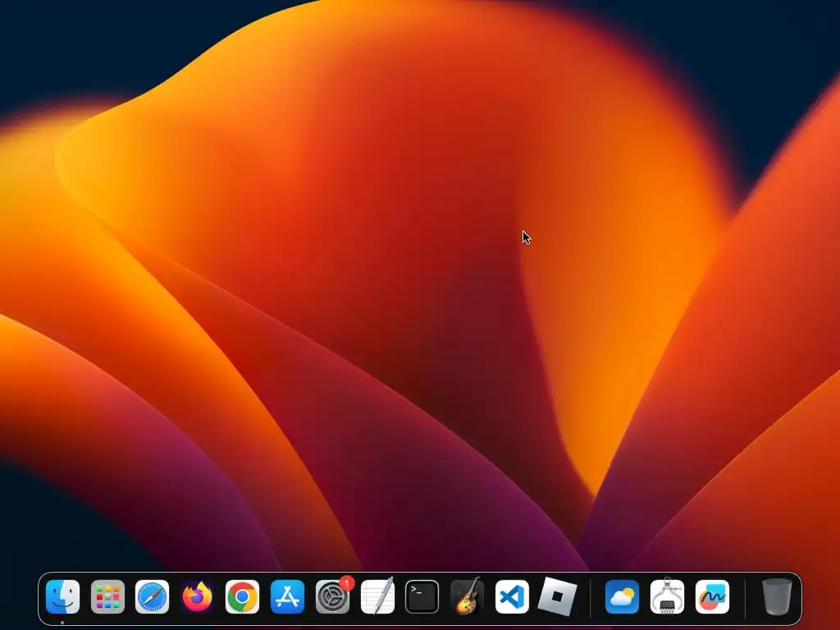This screenshot has height=630, width=840.
Task: Launch Freeform from the Dock
Action: [x=712, y=596]
